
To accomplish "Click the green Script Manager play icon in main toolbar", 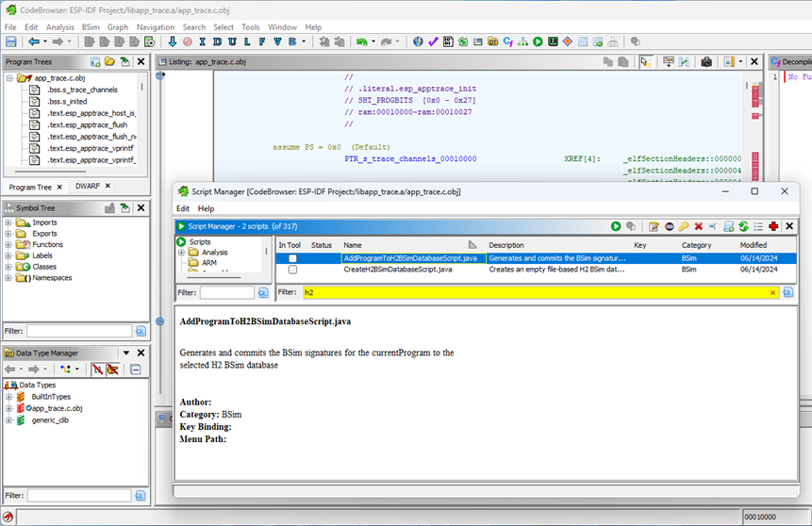I will (539, 41).
